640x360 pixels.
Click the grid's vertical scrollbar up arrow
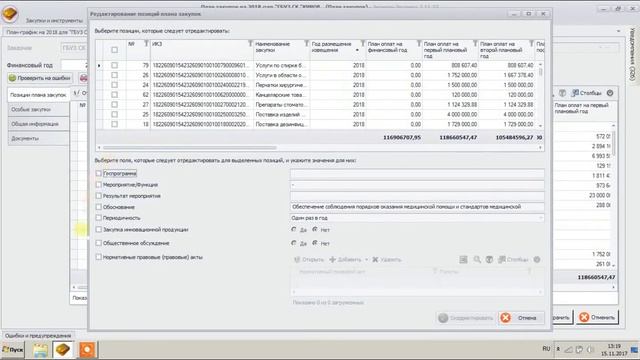click(540, 64)
